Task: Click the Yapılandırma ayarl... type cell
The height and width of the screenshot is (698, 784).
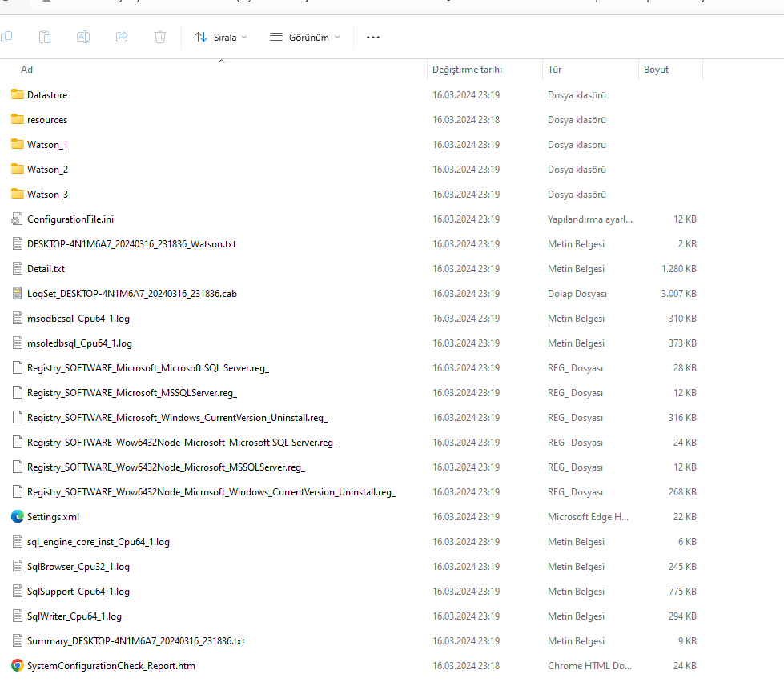Action: [590, 219]
